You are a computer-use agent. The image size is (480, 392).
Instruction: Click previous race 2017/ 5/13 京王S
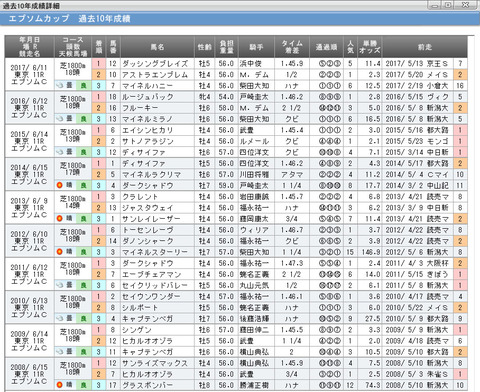(417, 63)
